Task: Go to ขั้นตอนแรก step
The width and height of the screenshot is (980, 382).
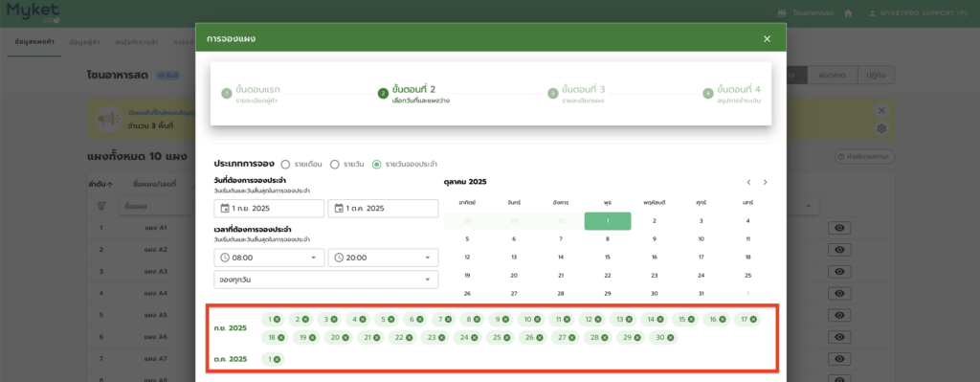Action: (x=250, y=93)
